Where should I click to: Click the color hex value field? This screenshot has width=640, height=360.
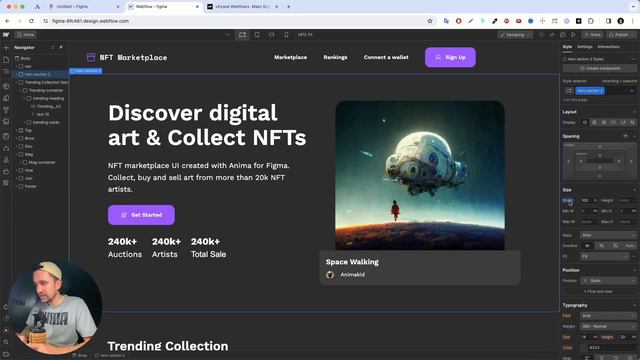click(x=612, y=348)
